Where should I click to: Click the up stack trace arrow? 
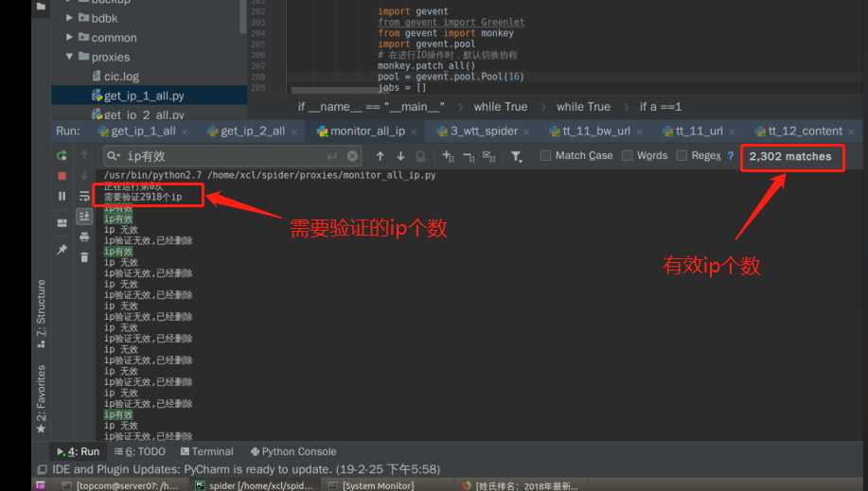tap(84, 155)
